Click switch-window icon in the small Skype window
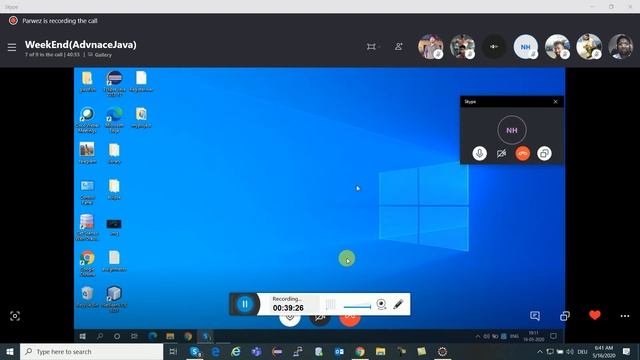 pos(544,153)
